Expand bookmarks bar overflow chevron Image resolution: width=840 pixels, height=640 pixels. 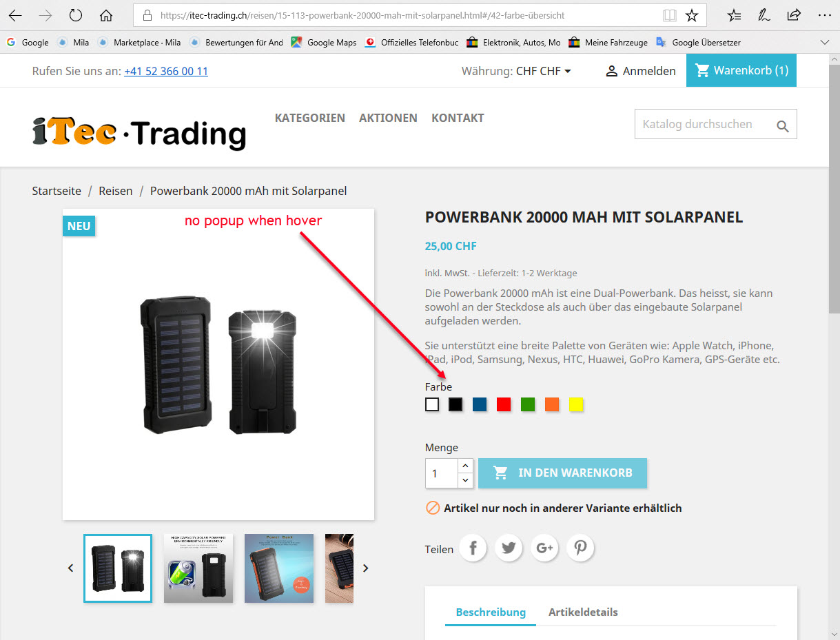click(825, 42)
